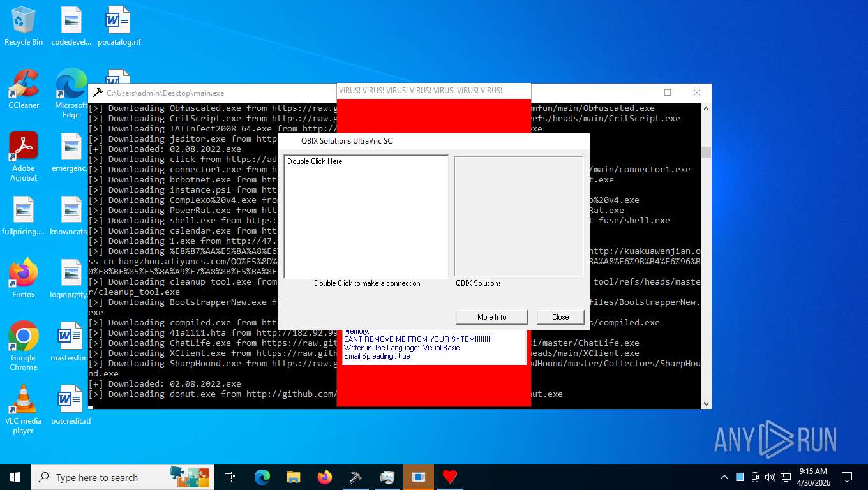Image resolution: width=868 pixels, height=490 pixels.
Task: Click the 'Email Spreading : true' line
Action: 377,356
